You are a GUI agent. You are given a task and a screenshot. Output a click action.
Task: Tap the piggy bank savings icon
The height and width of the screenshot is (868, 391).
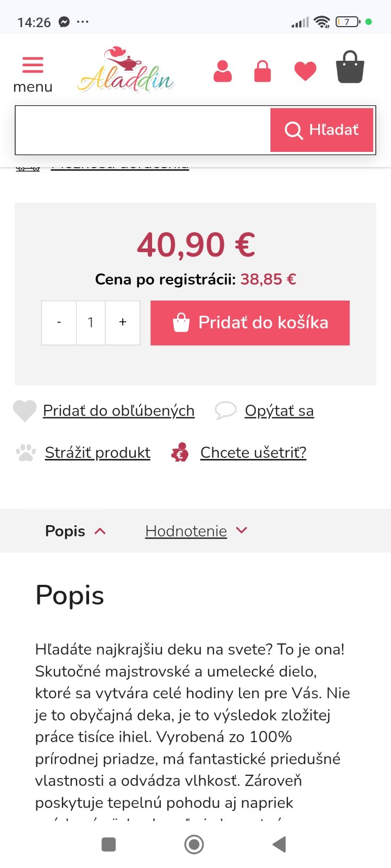[x=180, y=452]
